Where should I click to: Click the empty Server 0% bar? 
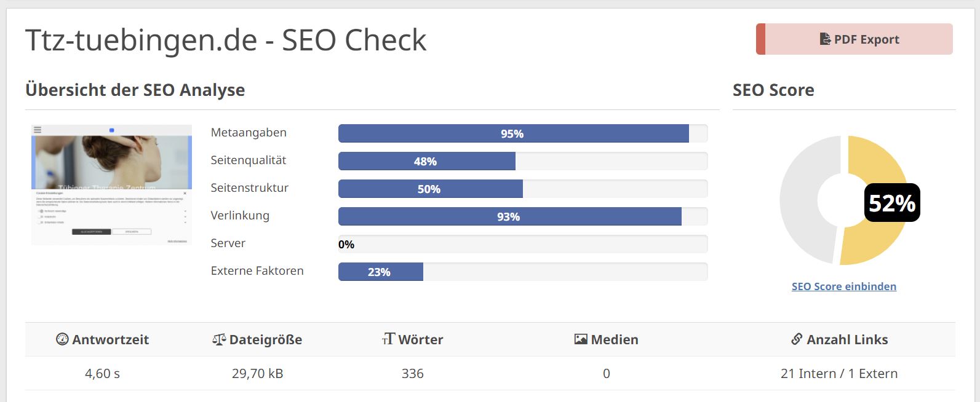tap(523, 244)
